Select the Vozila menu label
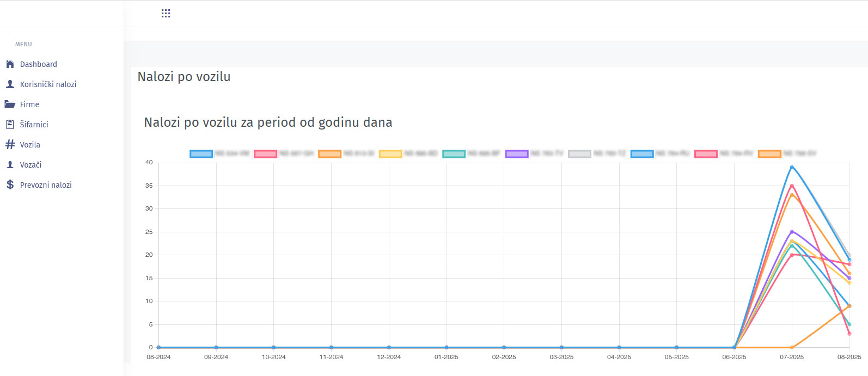Screen dimensions: 868x376 30,145
